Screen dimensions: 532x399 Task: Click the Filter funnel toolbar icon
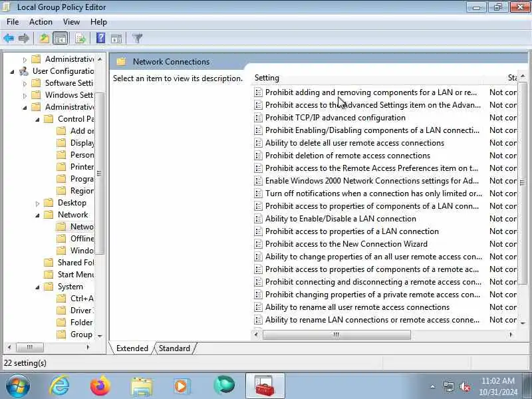tap(137, 39)
